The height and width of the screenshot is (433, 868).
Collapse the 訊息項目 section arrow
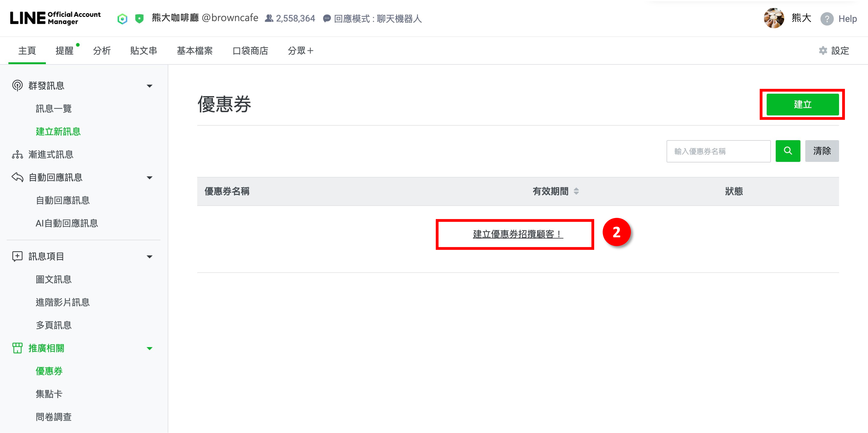point(150,257)
